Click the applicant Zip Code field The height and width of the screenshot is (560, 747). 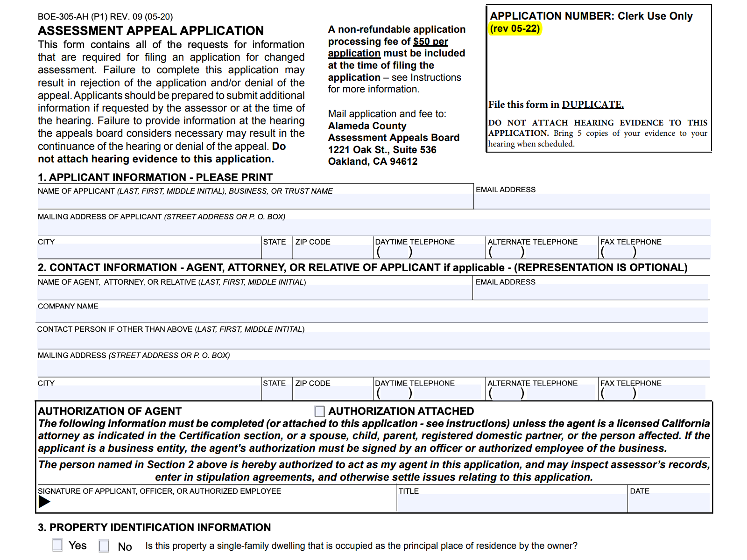pos(333,252)
